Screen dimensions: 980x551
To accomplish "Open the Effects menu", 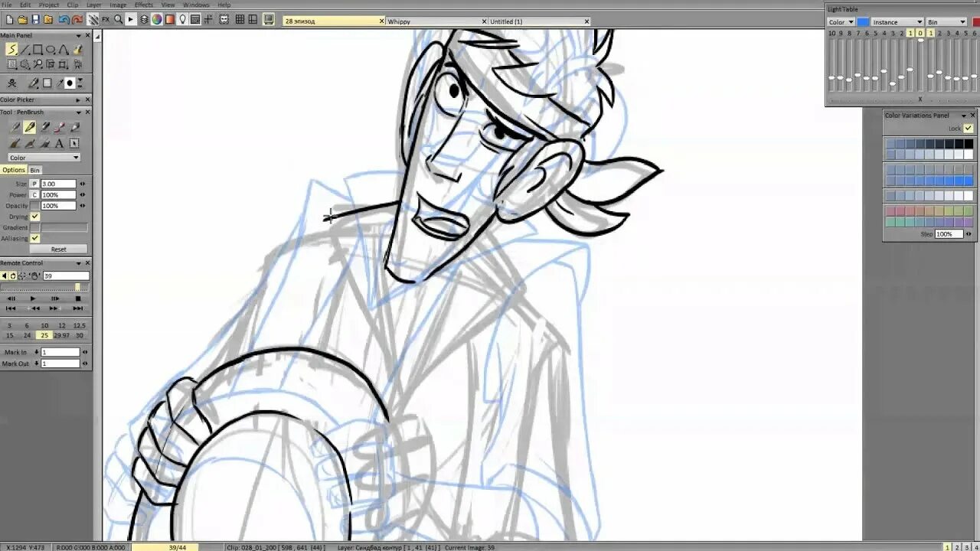I will [144, 5].
